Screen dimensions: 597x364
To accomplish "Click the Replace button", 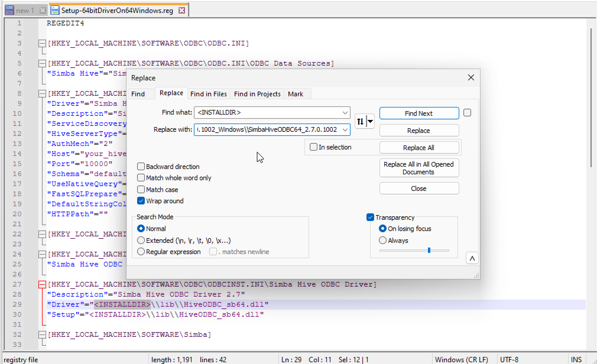I will tap(419, 130).
